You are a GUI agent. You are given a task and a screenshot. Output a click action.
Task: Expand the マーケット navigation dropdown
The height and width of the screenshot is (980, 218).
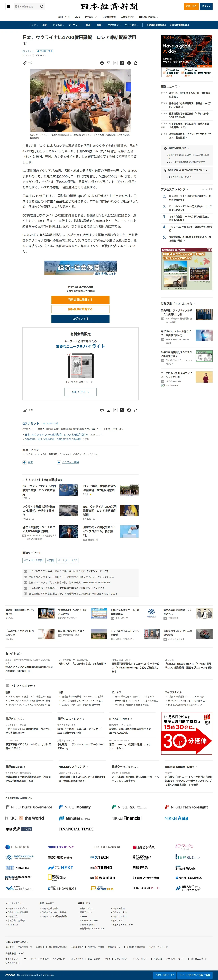tap(75, 25)
